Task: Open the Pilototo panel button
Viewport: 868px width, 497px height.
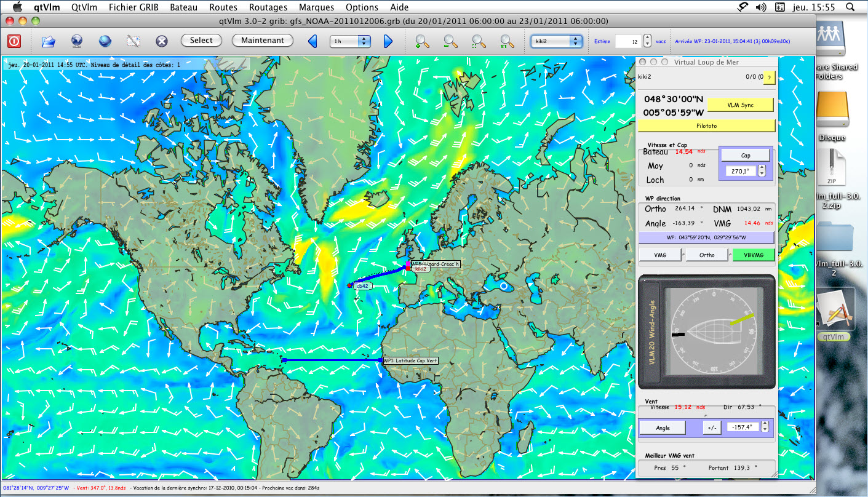Action: (706, 125)
